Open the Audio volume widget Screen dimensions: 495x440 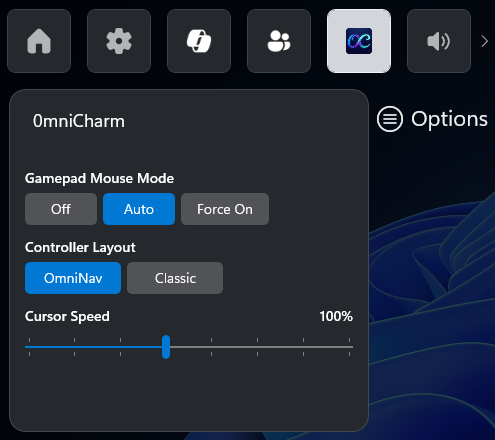(x=439, y=41)
